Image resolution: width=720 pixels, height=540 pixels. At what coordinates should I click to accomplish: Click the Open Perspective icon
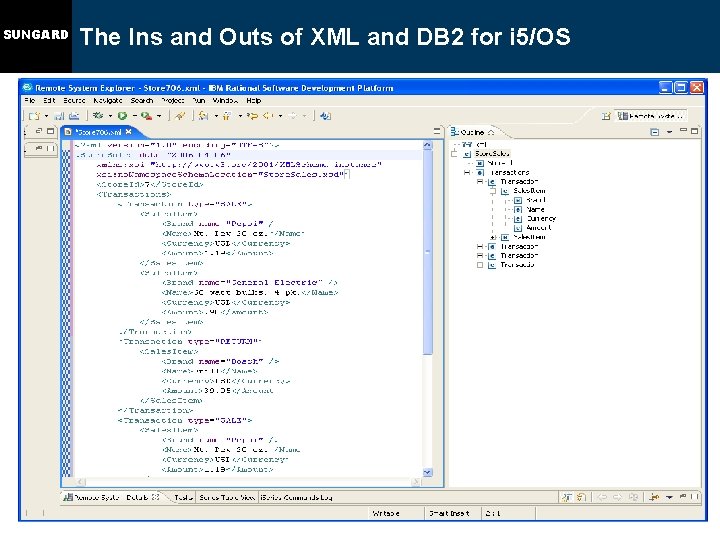[x=606, y=116]
